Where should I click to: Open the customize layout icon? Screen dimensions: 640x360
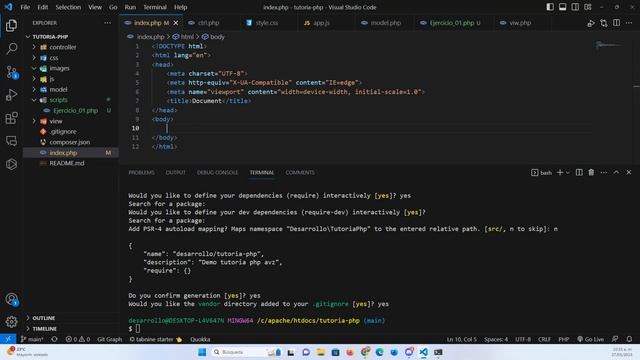(588, 7)
